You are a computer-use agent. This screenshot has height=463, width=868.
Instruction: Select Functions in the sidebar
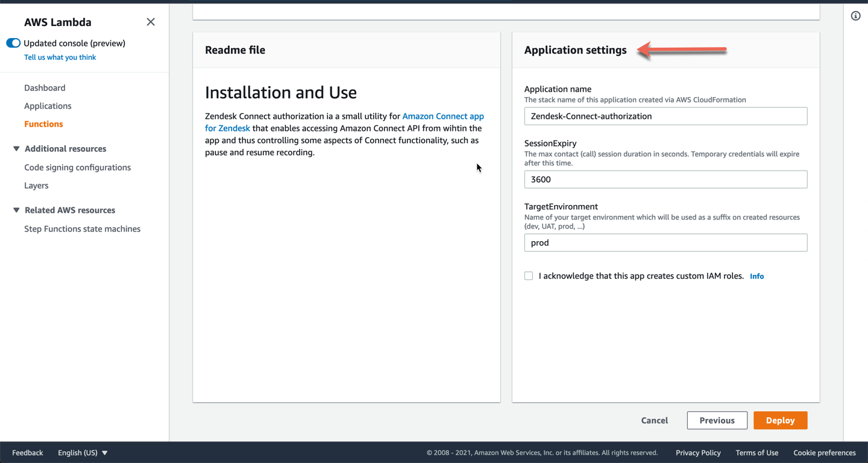pyautogui.click(x=43, y=124)
